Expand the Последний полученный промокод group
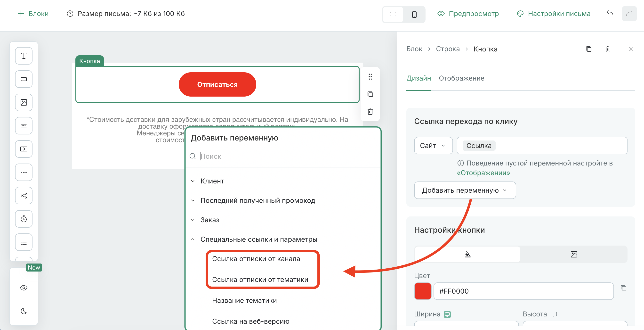The width and height of the screenshot is (644, 330). click(x=253, y=201)
